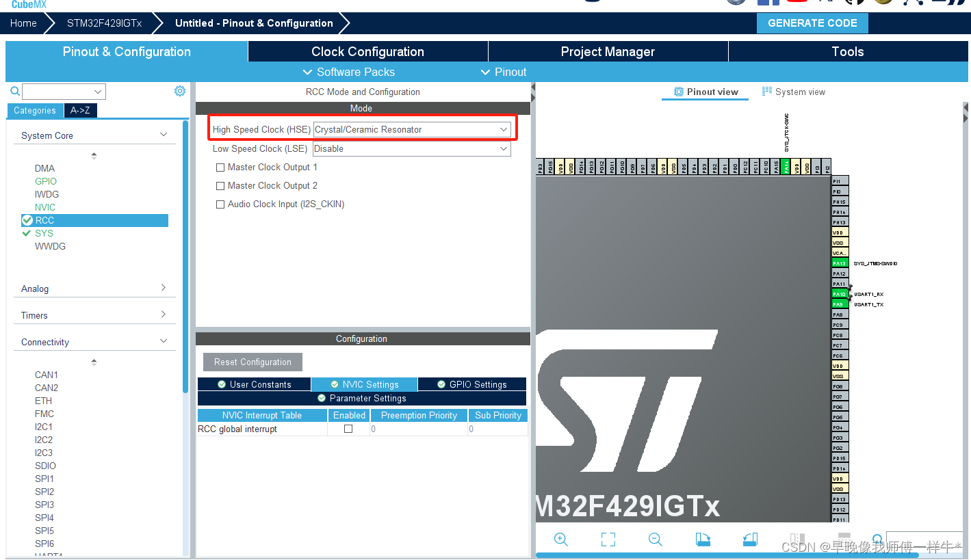Collapse the System Core category
Image resolution: width=971 pixels, height=560 pixels.
[164, 135]
